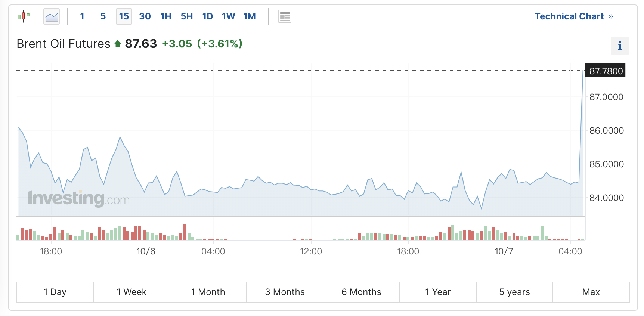Open the Technical Chart link
Image resolution: width=644 pixels, height=316 pixels.
[574, 16]
